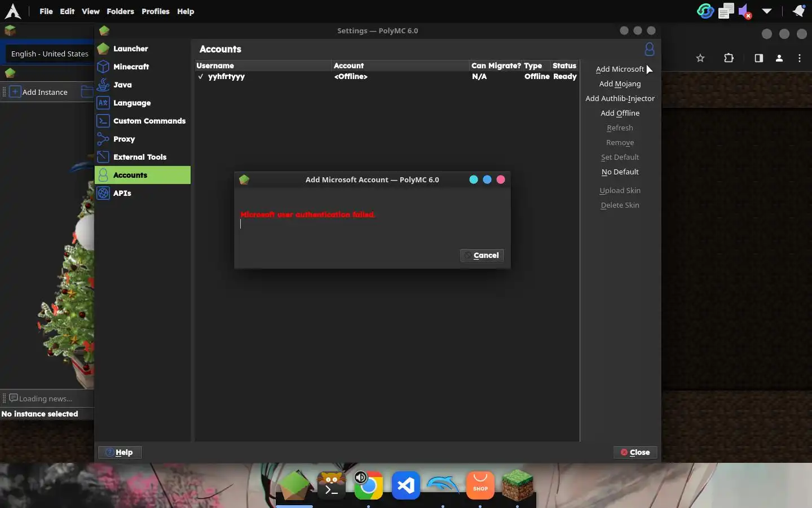Open Minecraft grass block dock icon
Screen dimensions: 812x508
point(518,485)
